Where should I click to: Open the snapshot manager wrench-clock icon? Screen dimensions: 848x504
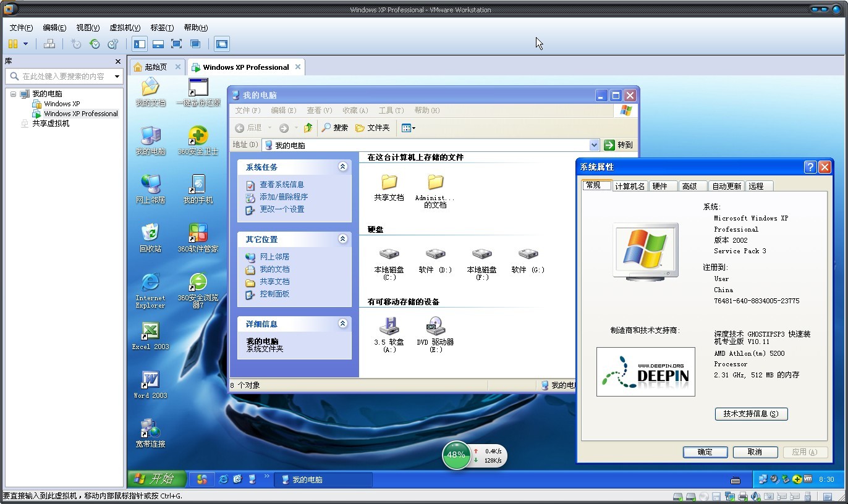point(112,44)
